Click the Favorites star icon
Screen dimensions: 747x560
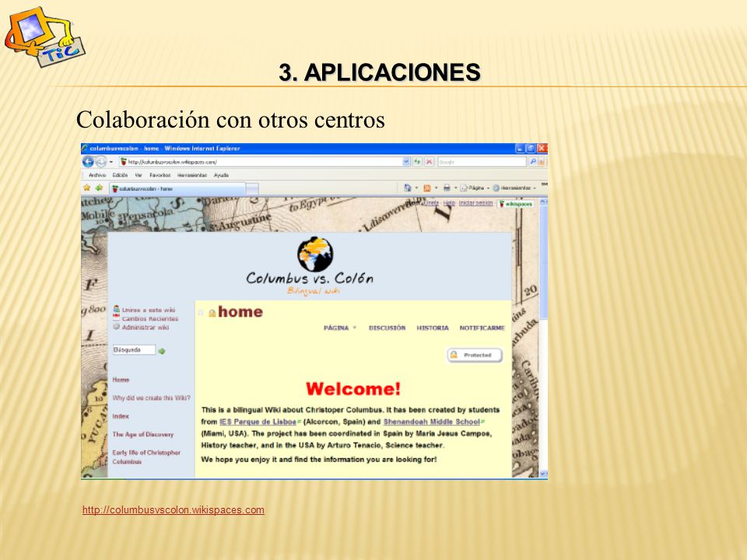click(x=87, y=188)
